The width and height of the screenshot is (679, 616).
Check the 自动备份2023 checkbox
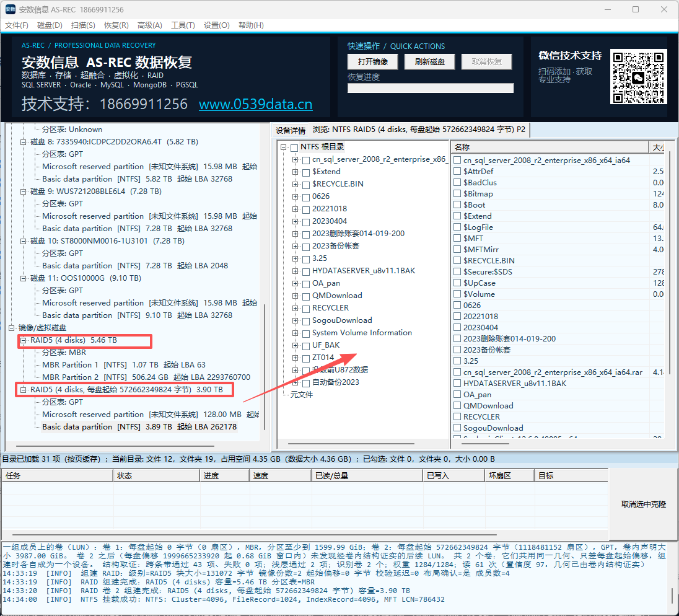pos(305,383)
